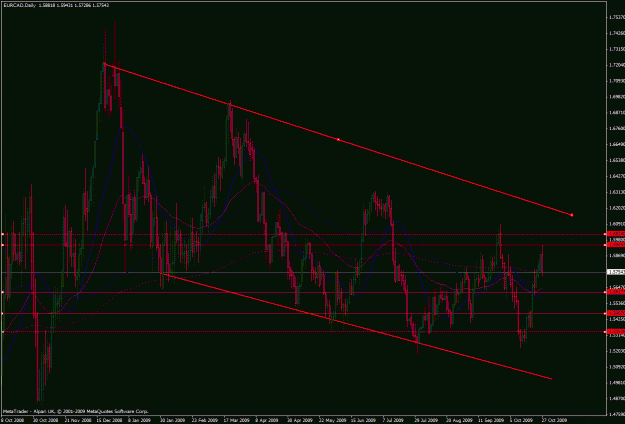
Task: Click the '8 Jan 2009' date label
Action: point(140,420)
